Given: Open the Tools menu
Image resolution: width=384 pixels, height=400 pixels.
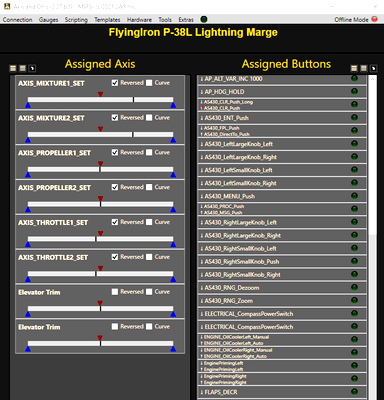Looking at the screenshot, I should click(165, 20).
